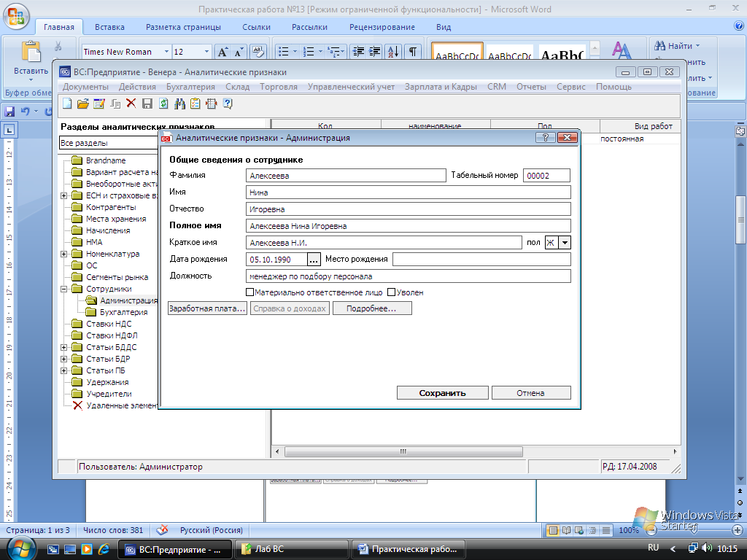The width and height of the screenshot is (747, 560).
Task: Open the Найти dropdown arrow in Word
Action: pyautogui.click(x=698, y=46)
